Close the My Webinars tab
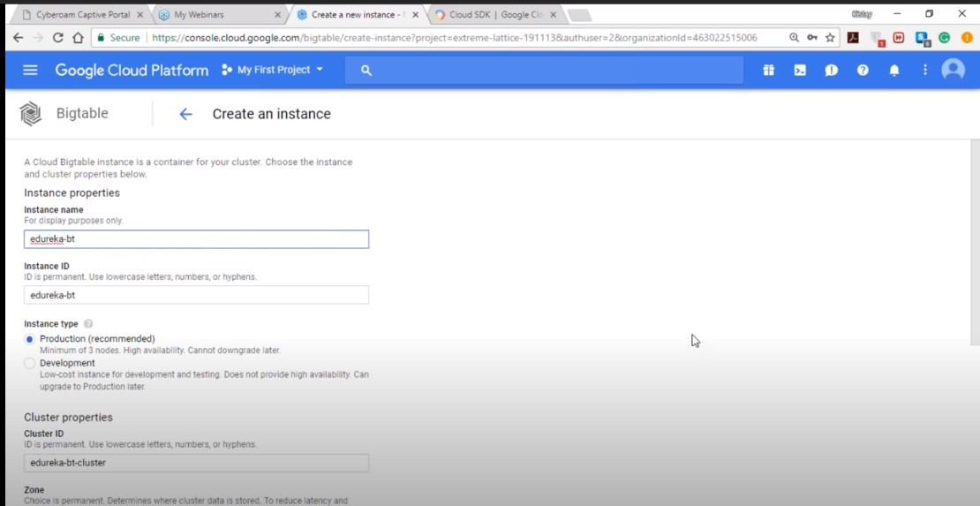The height and width of the screenshot is (506, 980). click(x=277, y=14)
